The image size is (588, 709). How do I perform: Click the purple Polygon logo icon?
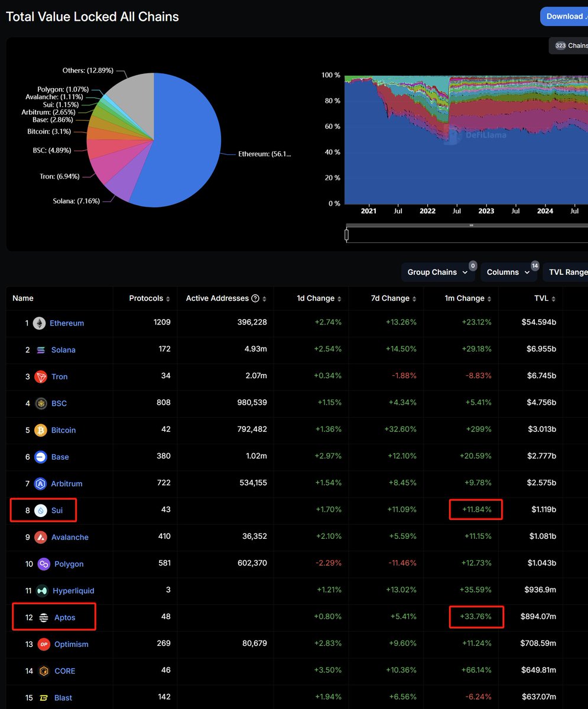[x=44, y=564]
